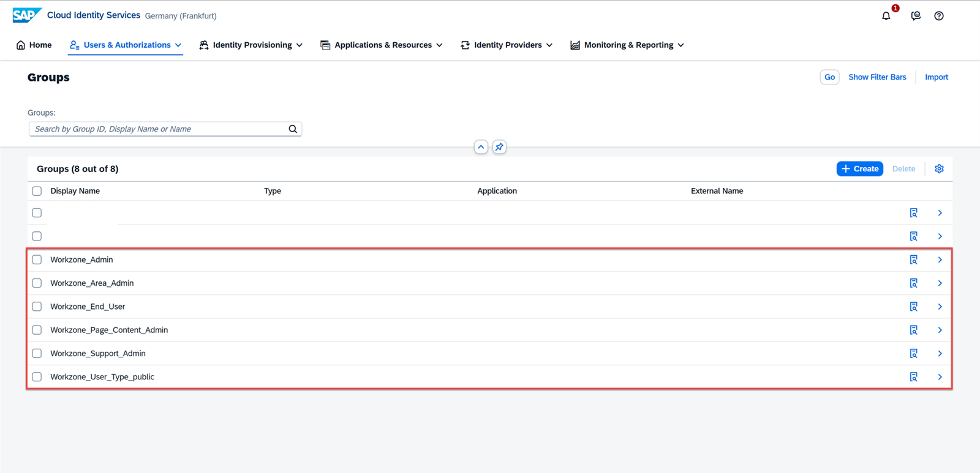Open the Workzone_Page_Content_Admin row chevron
This screenshot has width=980, height=473.
[940, 330]
